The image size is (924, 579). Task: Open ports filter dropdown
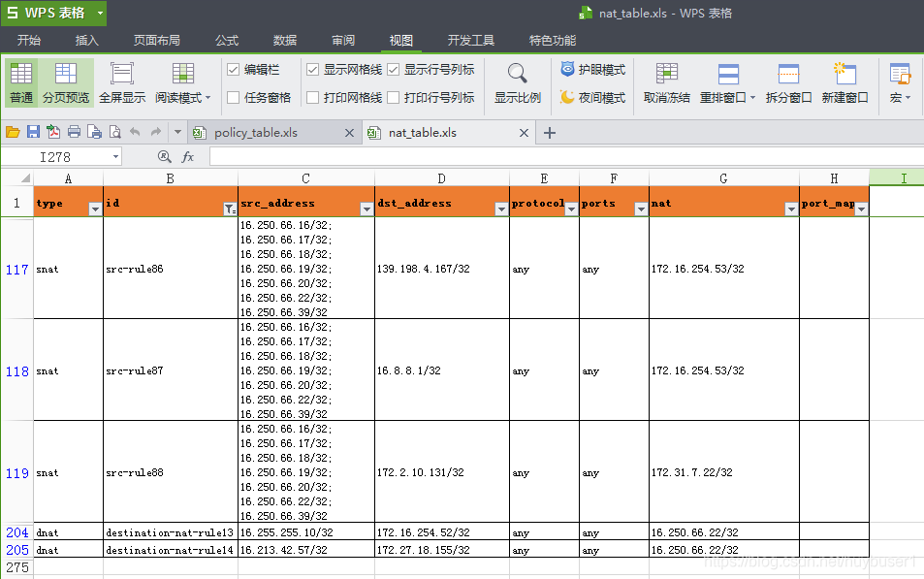641,209
